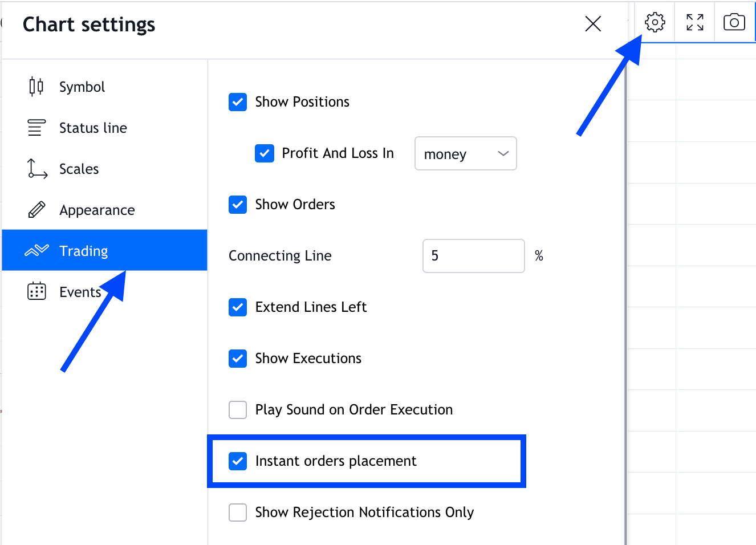Open the Status line section

coord(93,128)
